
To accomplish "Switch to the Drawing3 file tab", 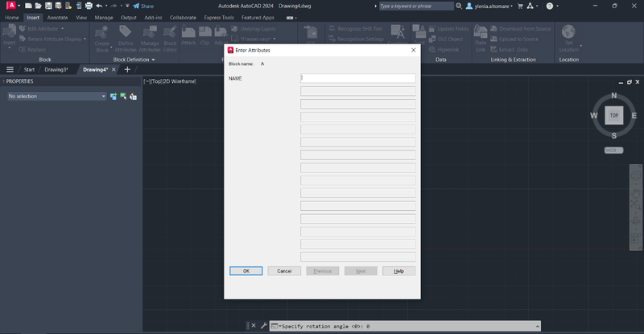I will pos(58,69).
